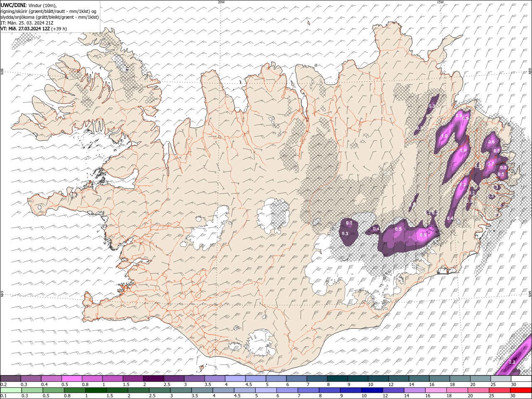The height and width of the screenshot is (399, 532).
Task: Click the '0.8' snowfall value on the map
Action: 459,117
